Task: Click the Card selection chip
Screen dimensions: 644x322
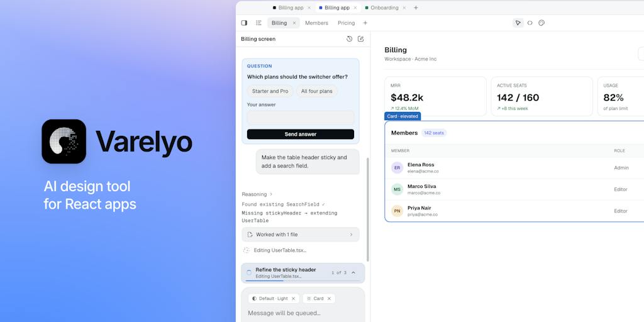Action: [319, 299]
